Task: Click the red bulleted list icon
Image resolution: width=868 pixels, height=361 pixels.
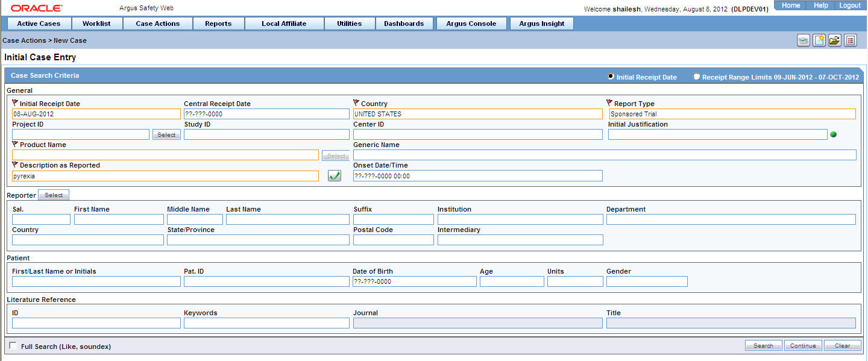Action: (850, 40)
